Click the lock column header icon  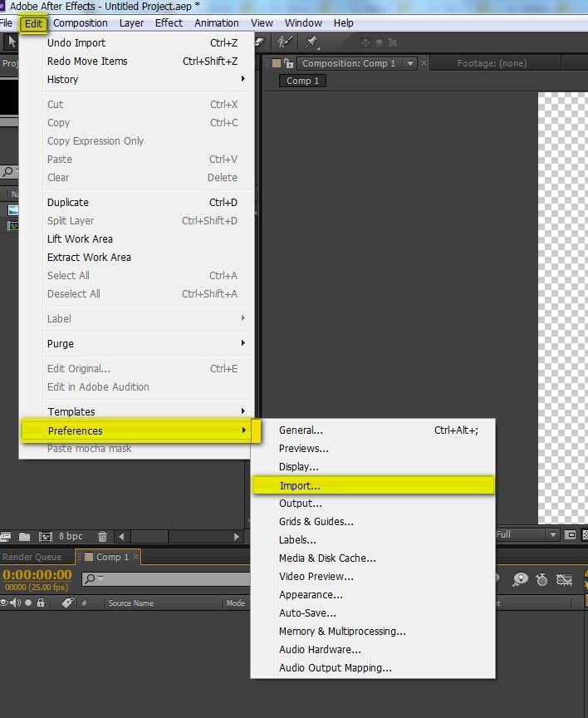click(x=41, y=602)
